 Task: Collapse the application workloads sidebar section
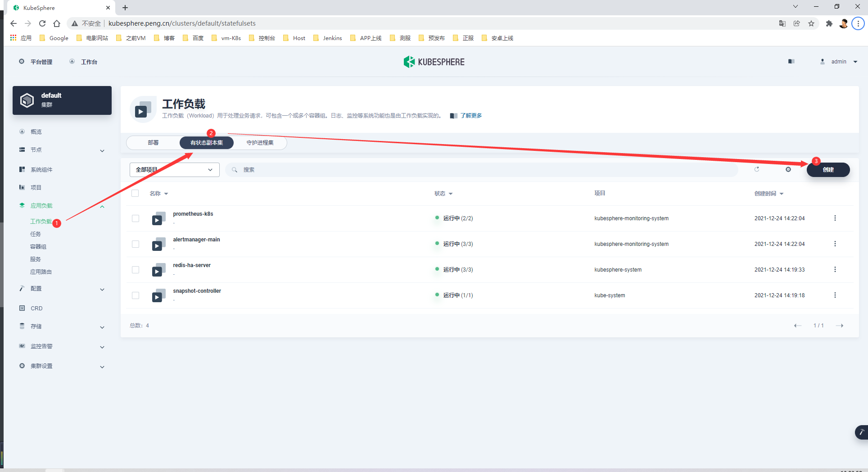(102, 206)
